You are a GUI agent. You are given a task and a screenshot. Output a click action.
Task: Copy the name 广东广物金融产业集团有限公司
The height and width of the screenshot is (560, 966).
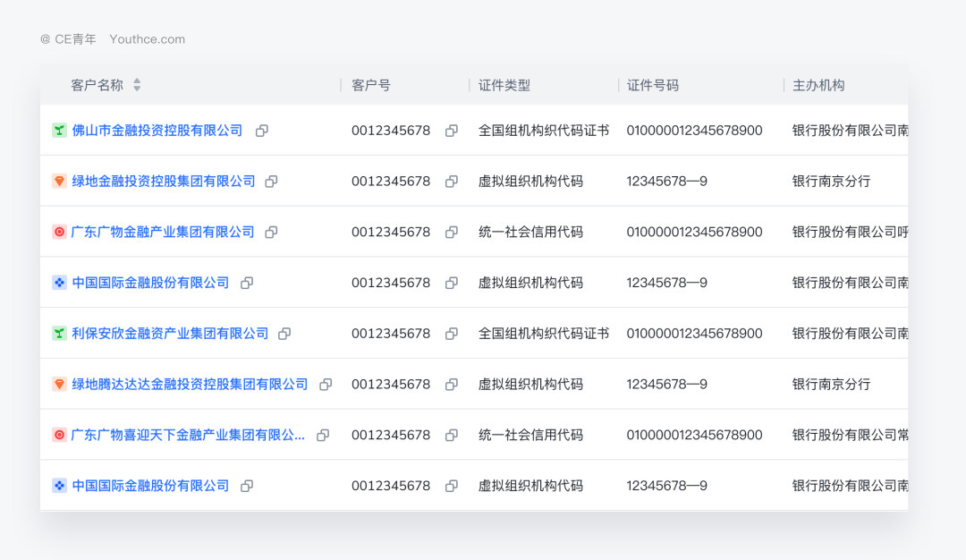271,233
